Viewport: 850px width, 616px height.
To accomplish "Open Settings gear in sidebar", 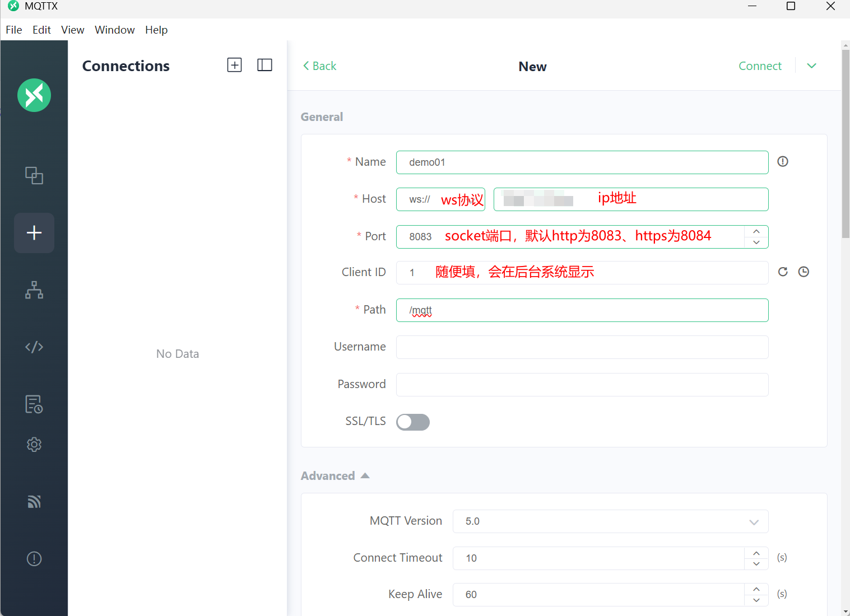I will (34, 445).
